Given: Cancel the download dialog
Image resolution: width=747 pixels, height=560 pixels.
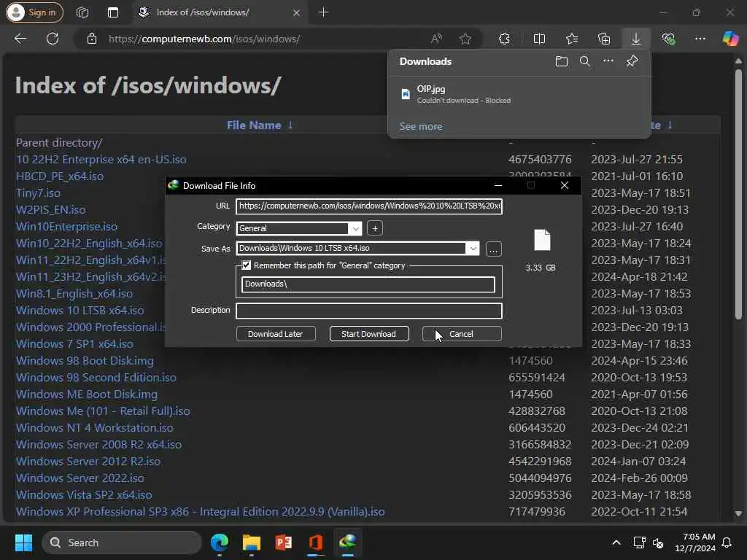Looking at the screenshot, I should [x=462, y=334].
